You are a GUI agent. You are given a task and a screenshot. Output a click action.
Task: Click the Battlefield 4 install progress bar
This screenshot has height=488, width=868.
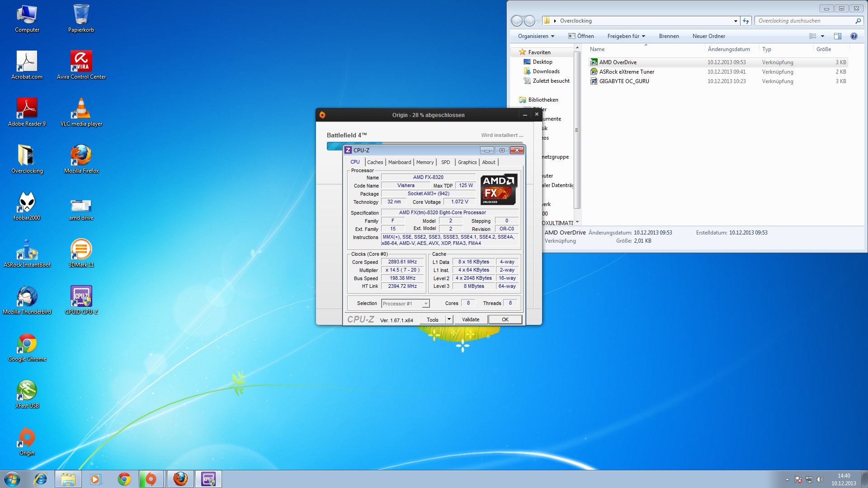coord(335,145)
